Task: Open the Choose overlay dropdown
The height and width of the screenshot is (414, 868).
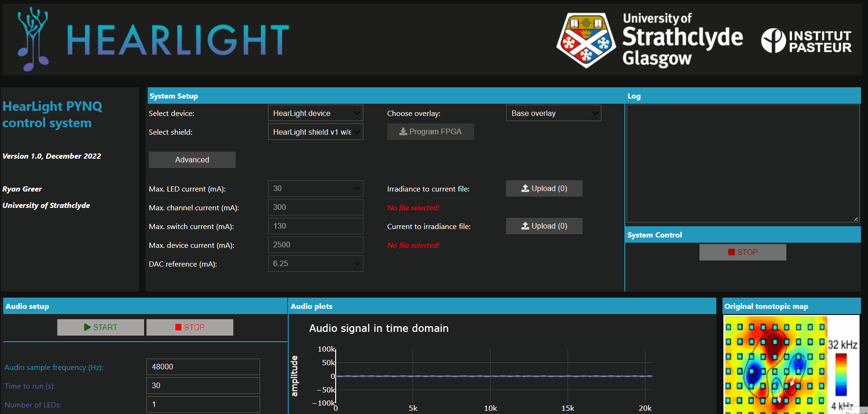Action: click(553, 113)
